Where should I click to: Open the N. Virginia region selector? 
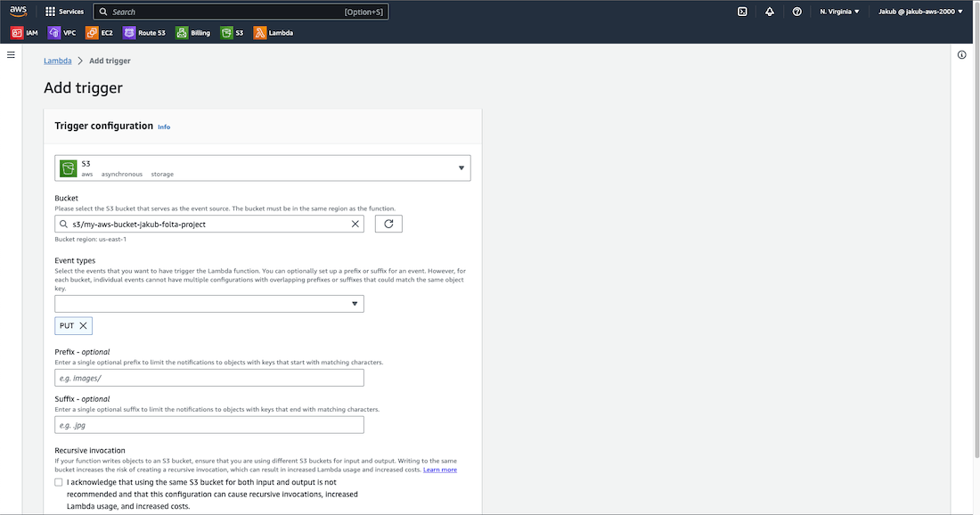839,12
